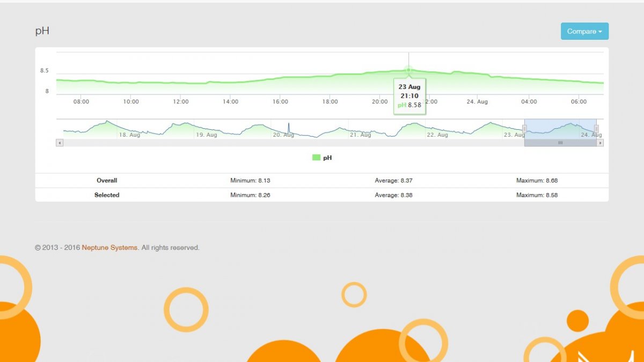The image size is (644, 362).
Task: Click the 20. Aug navigator date label
Action: click(283, 135)
